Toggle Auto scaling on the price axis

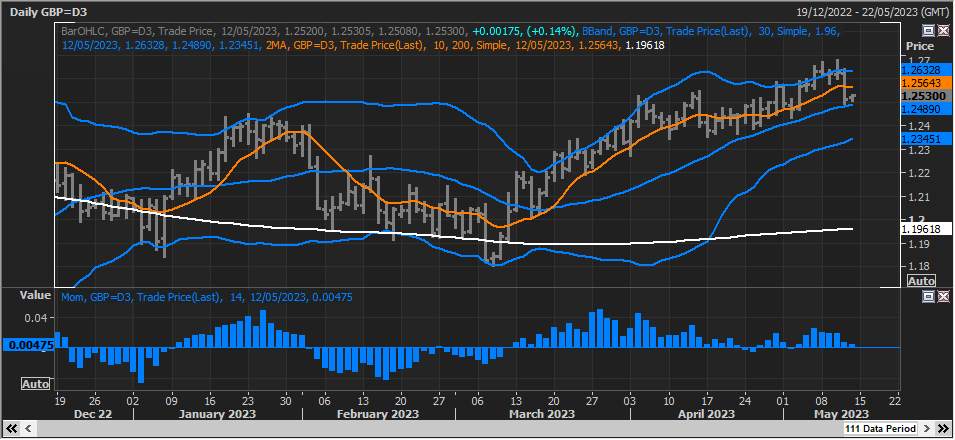click(x=921, y=281)
